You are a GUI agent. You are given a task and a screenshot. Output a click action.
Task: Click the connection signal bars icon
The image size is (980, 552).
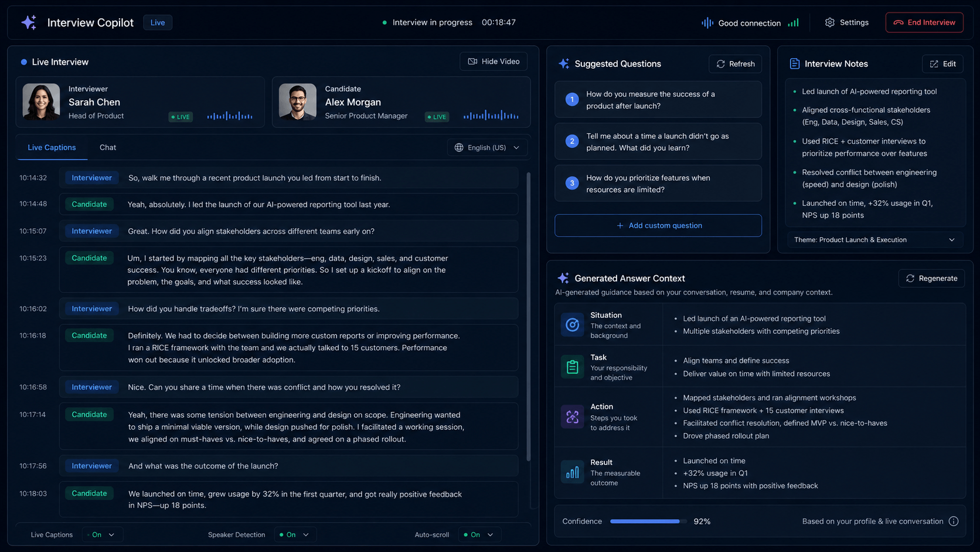tap(793, 22)
